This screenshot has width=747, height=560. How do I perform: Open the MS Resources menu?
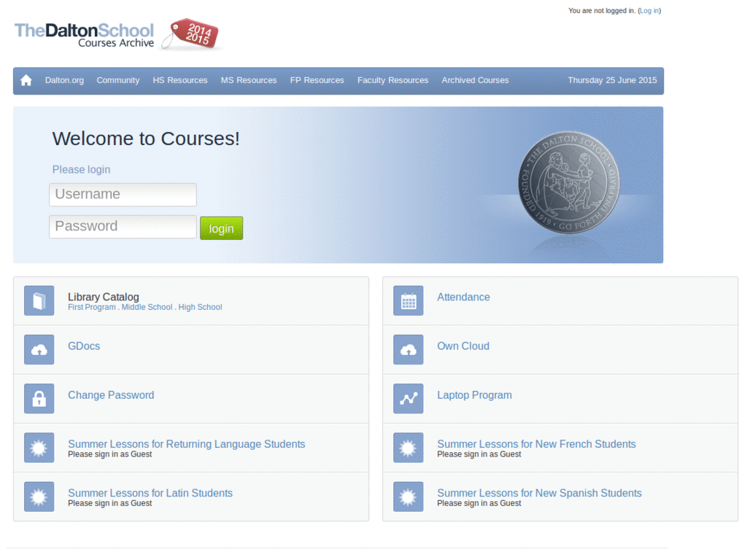[249, 80]
